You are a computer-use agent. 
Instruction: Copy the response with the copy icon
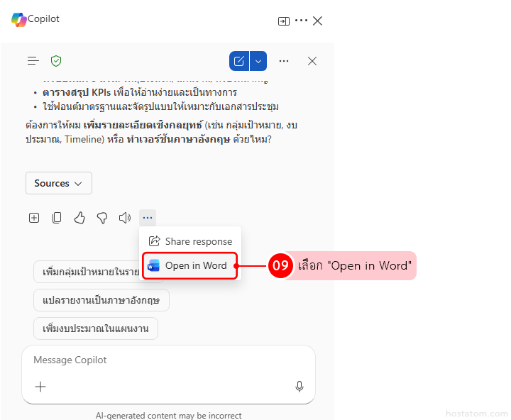tap(57, 218)
